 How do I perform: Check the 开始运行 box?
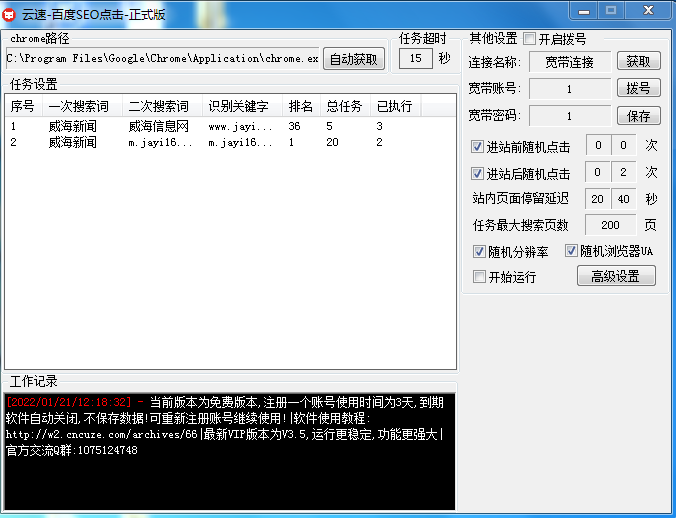click(x=479, y=277)
